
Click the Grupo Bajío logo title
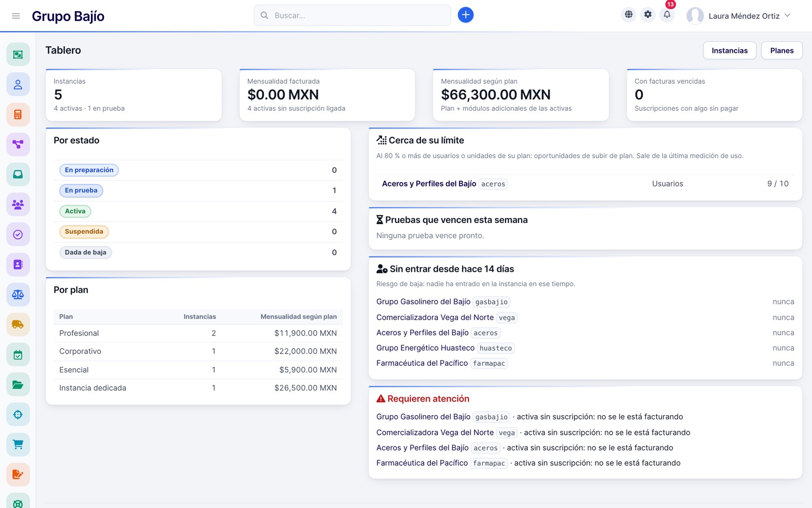(68, 16)
